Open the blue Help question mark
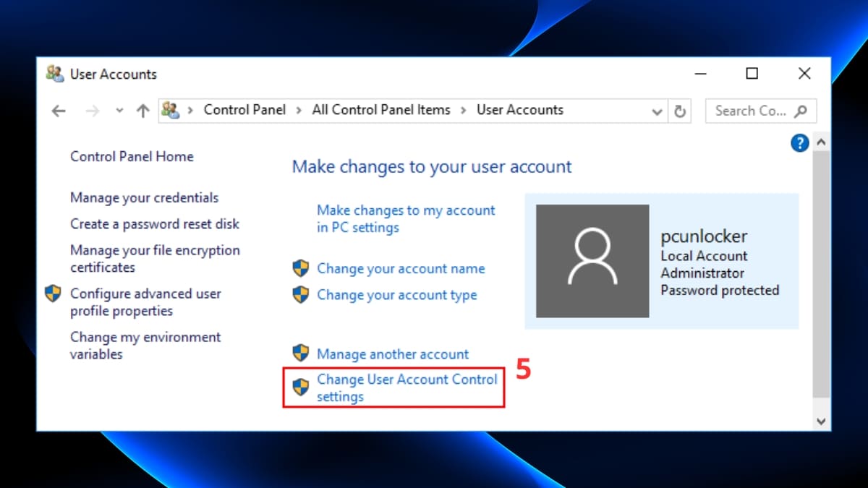Viewport: 868px width, 488px height. coord(799,142)
